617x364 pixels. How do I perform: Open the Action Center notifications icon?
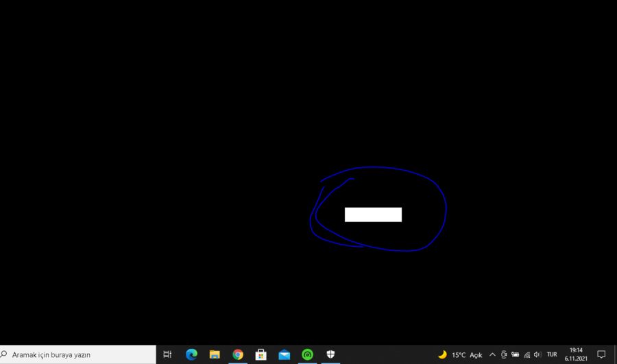tap(601, 354)
